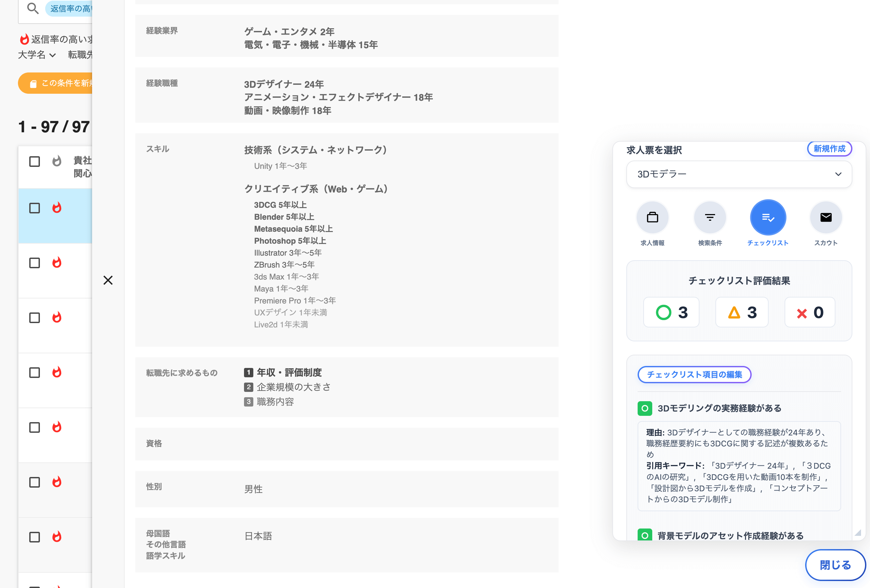
Task: Click flame icon in the 貴社 header row
Action: pos(57,161)
